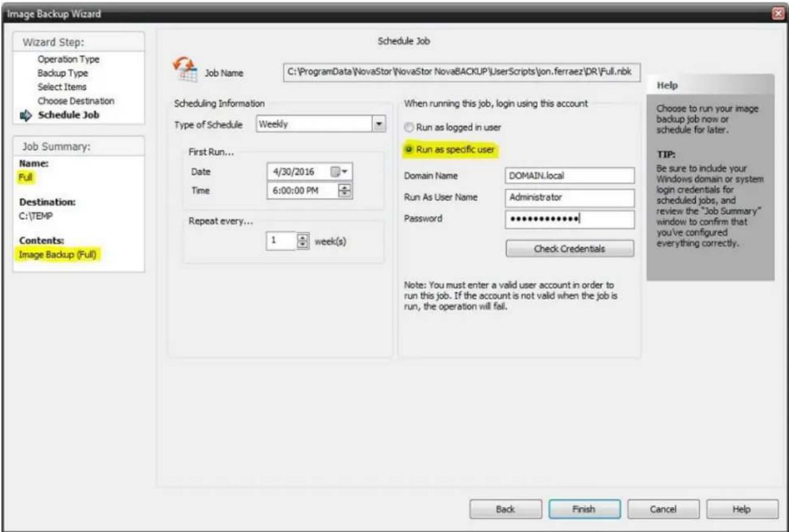Open the Type of Schedule dropdown

tap(379, 125)
